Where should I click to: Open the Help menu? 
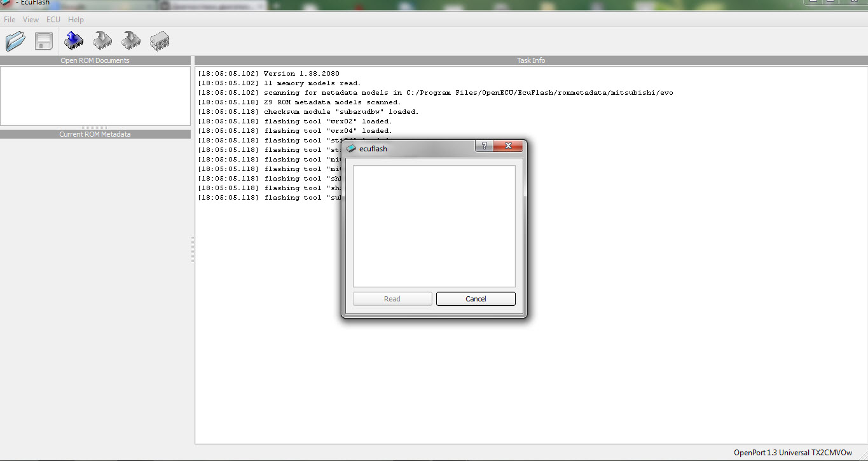76,20
